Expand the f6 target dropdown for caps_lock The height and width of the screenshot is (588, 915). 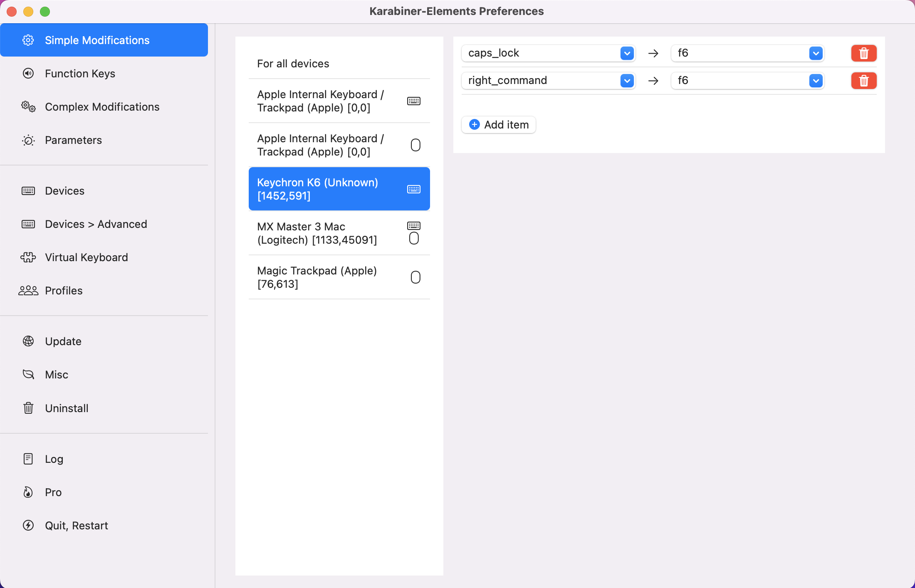click(x=816, y=53)
